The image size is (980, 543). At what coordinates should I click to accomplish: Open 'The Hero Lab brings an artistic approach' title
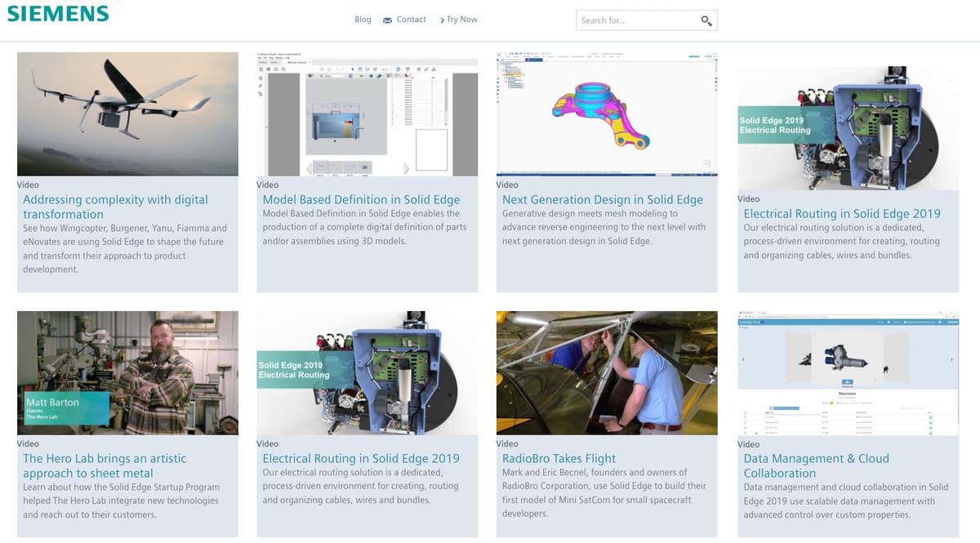pos(105,465)
